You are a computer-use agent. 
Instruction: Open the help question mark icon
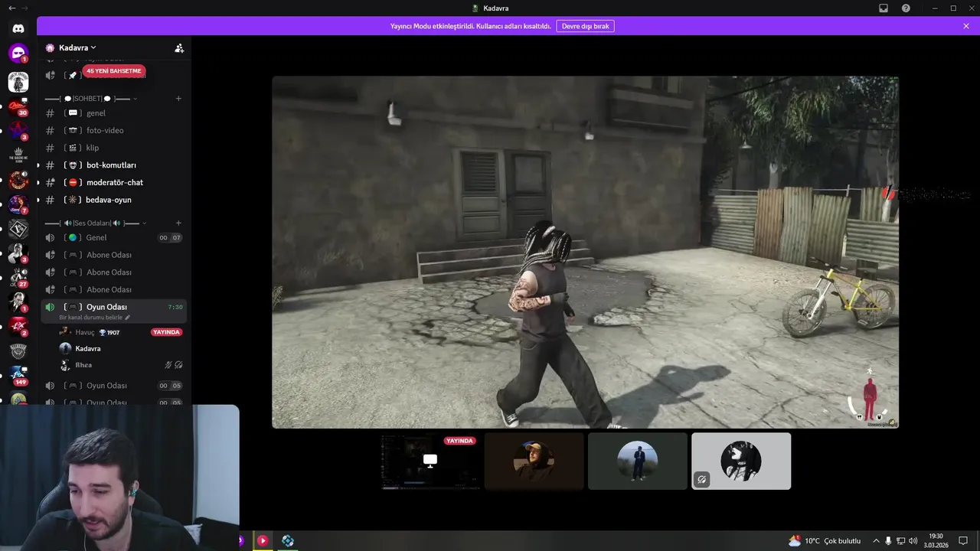(x=906, y=8)
